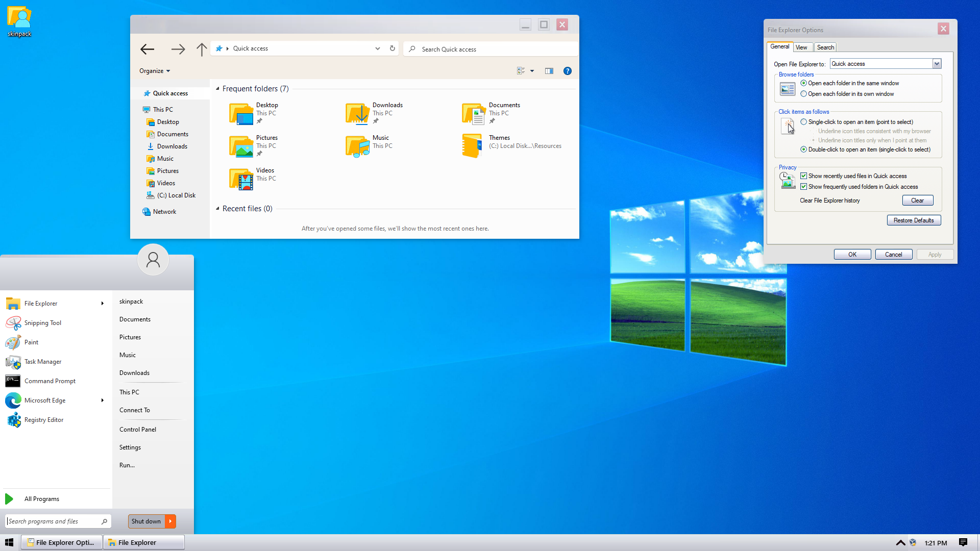Expand the Open File Explorer to dropdown

937,64
